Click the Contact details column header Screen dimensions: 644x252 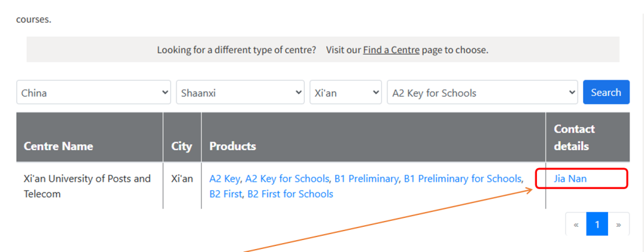coord(575,137)
